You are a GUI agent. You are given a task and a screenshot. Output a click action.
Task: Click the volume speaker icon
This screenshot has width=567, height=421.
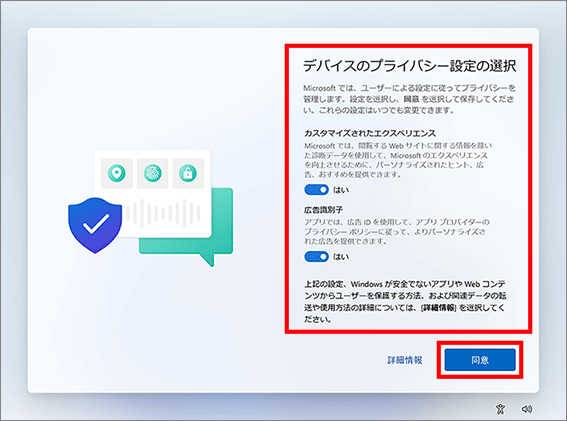coord(526,409)
